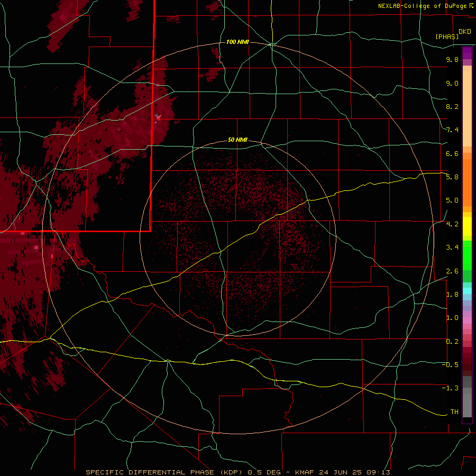Click the -1.3 value on the color scale
This screenshot has height=476, width=476.
(x=450, y=388)
